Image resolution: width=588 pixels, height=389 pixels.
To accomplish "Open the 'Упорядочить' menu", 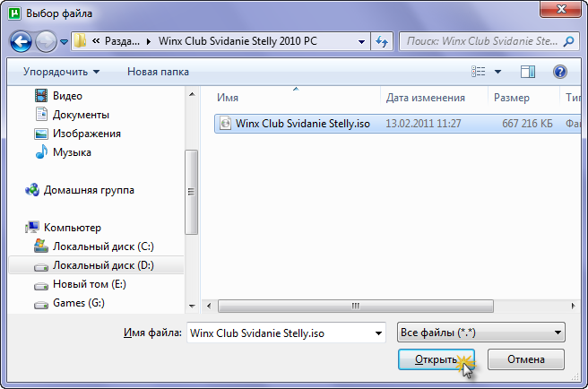I will pos(61,72).
